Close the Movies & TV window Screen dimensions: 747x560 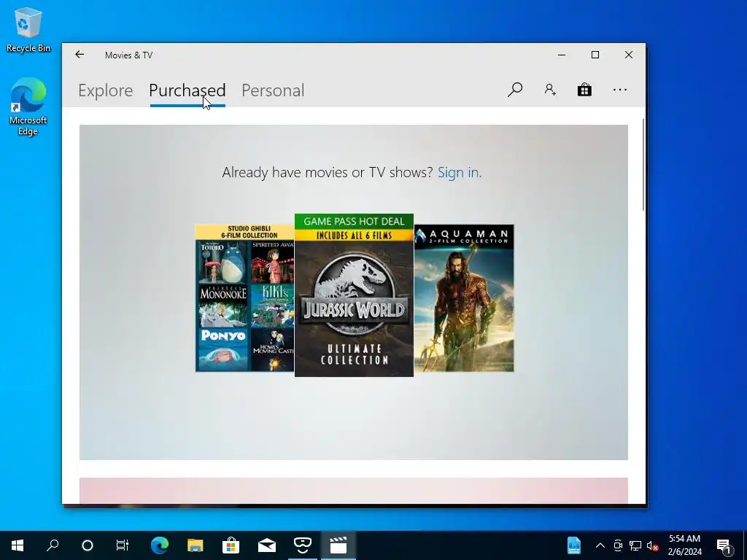(x=629, y=55)
